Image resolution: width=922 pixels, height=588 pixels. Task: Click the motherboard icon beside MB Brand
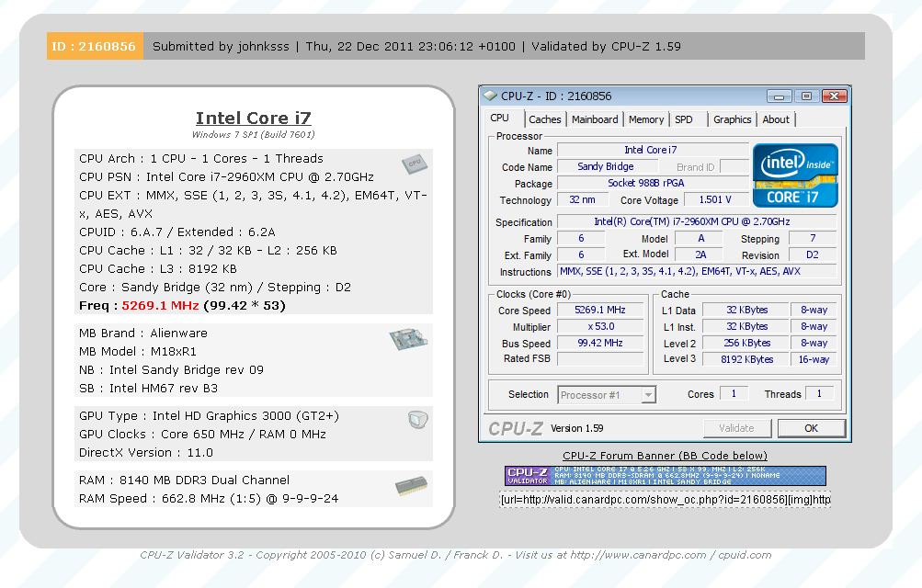pos(408,339)
